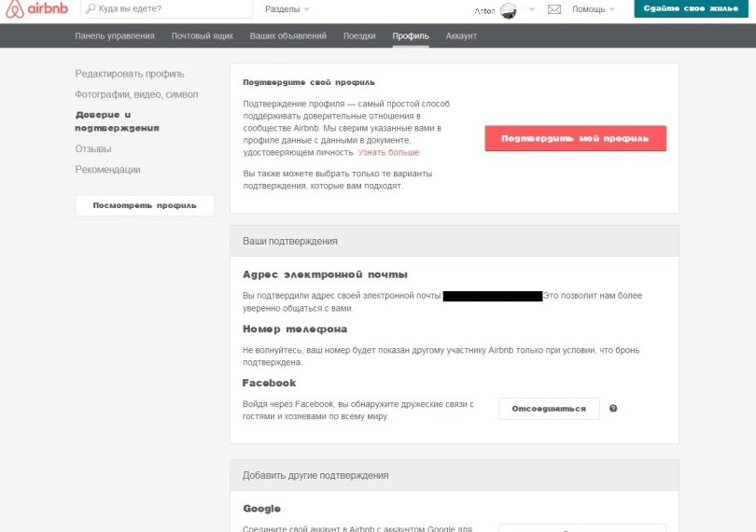The image size is (756, 532).
Task: Focus the Куда вы едете? search field
Action: coord(166,8)
